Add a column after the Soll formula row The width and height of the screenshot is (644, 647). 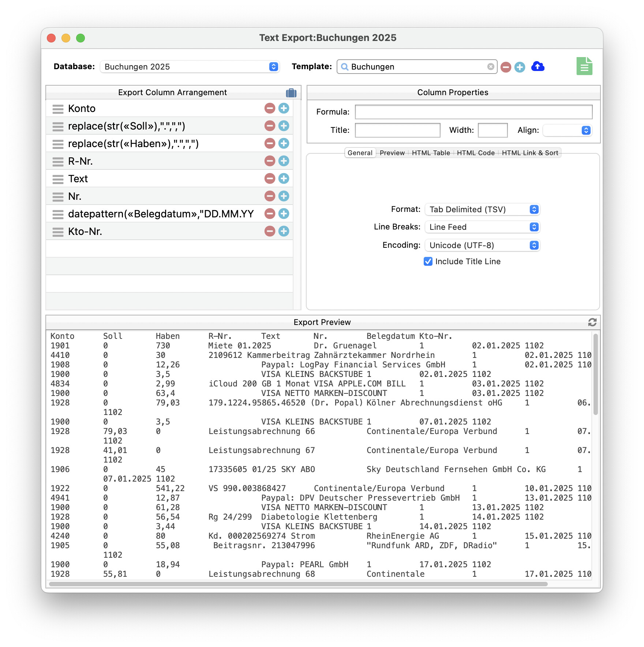coord(284,126)
